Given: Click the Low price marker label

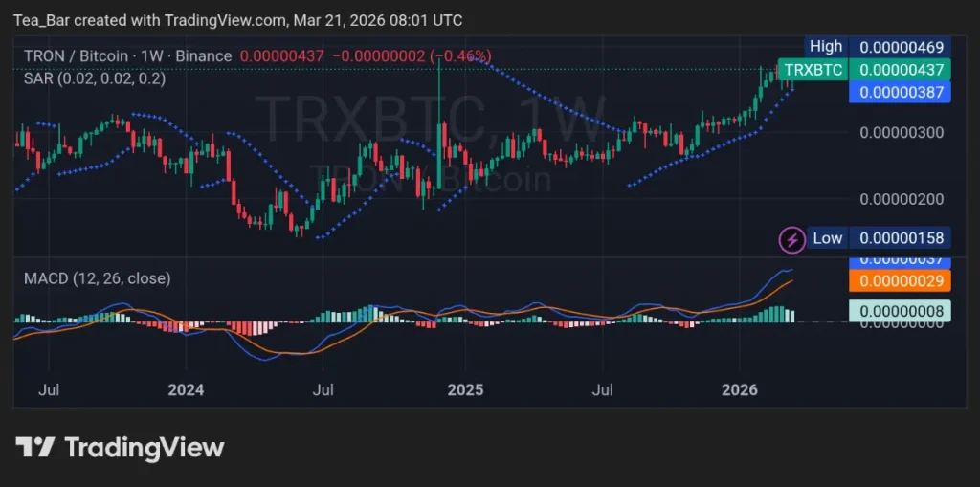Looking at the screenshot, I should pyautogui.click(x=827, y=238).
